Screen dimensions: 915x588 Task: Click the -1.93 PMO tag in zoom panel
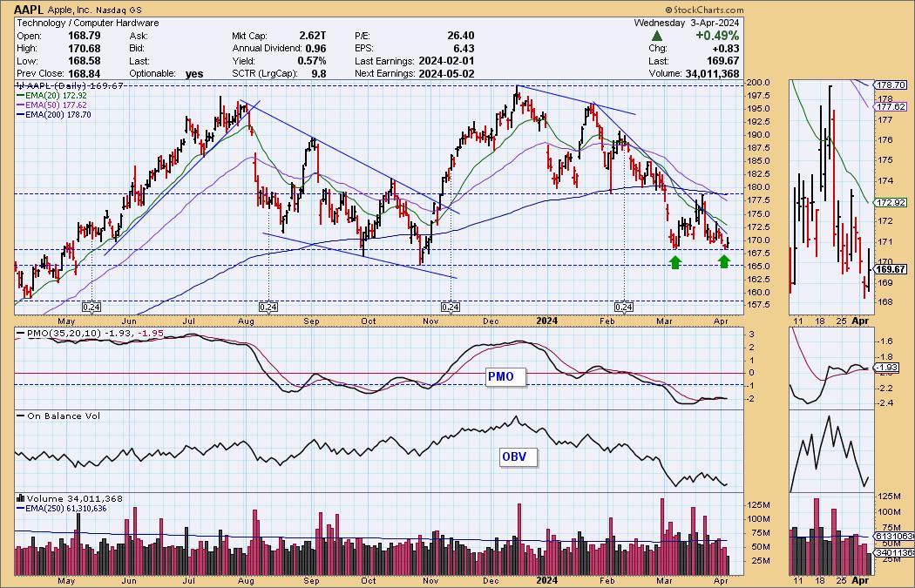click(886, 368)
